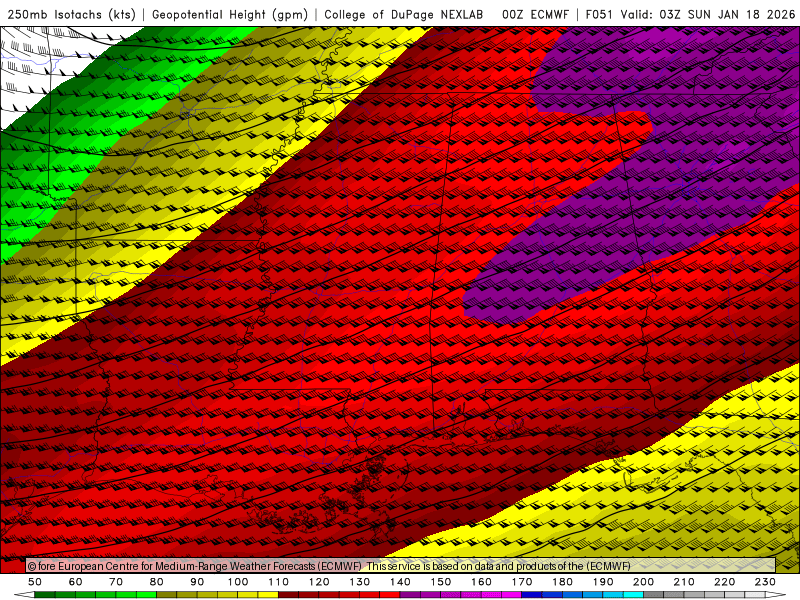Viewport: 800px width, 600px height.
Task: Click the '250mb Isotachs (kts)' title text
Action: [x=72, y=14]
